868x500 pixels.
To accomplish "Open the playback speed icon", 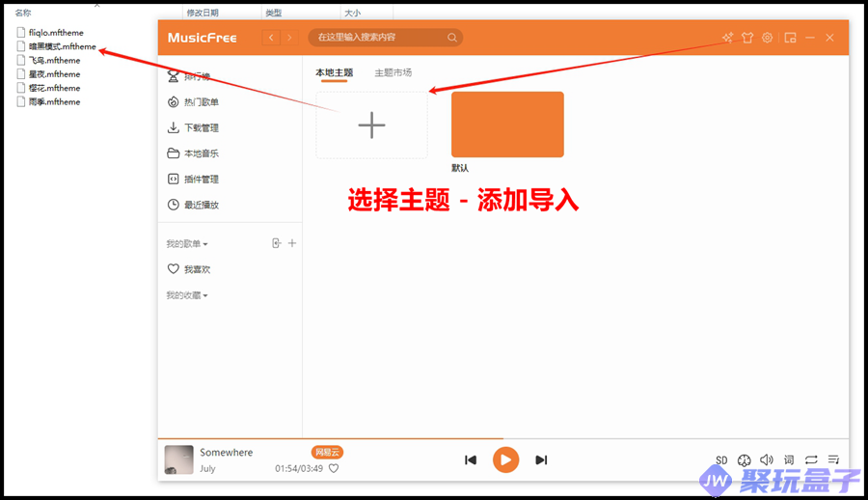I will [x=744, y=460].
